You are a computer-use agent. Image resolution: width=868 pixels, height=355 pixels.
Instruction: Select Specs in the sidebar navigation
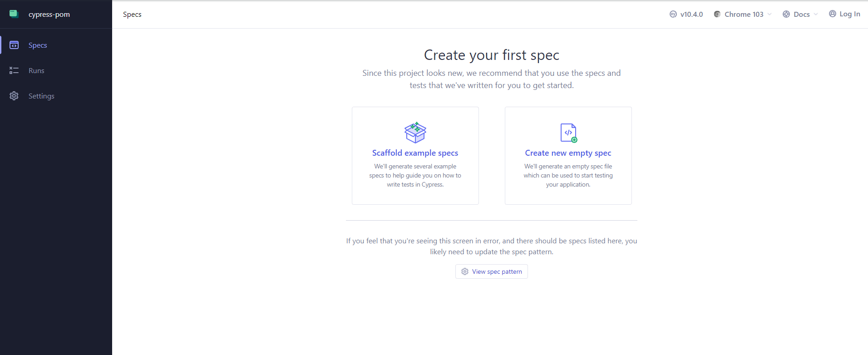[x=38, y=45]
